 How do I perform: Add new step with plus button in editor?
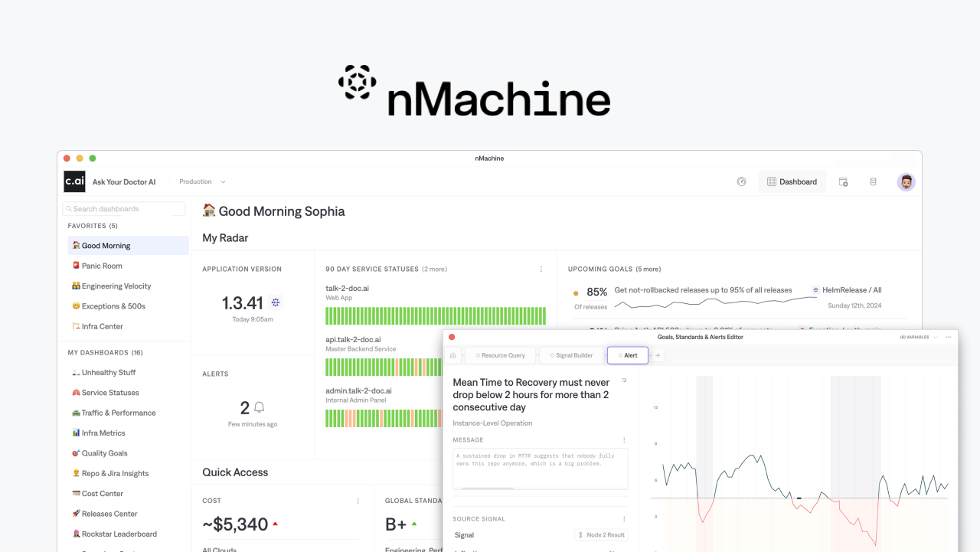point(658,355)
